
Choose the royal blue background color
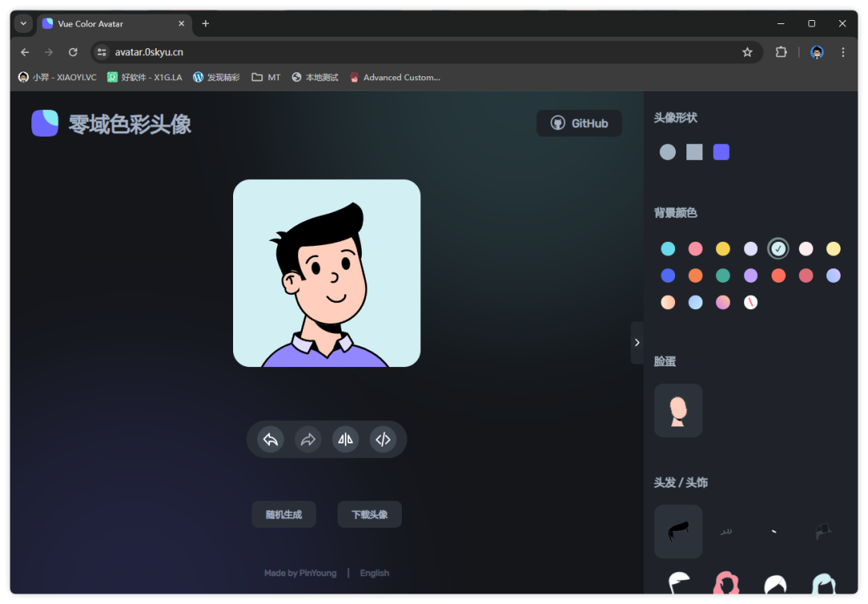click(668, 275)
